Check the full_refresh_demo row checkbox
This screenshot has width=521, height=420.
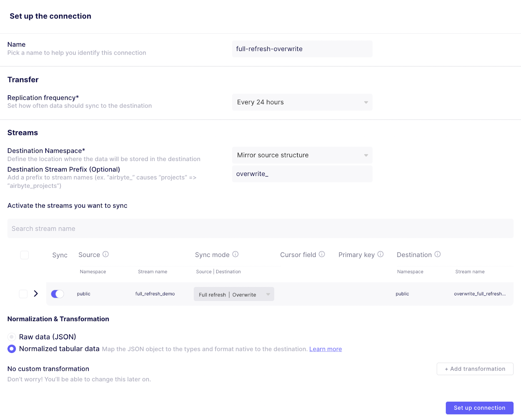click(23, 294)
